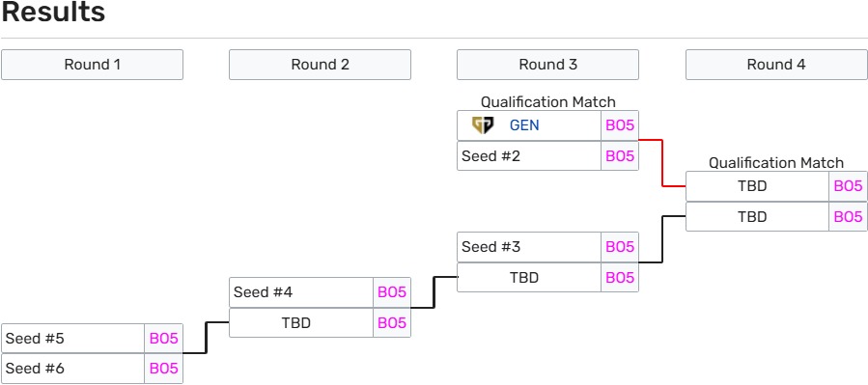Click the top TBD slot in Round 4
This screenshot has height=385, width=868.
point(757,186)
